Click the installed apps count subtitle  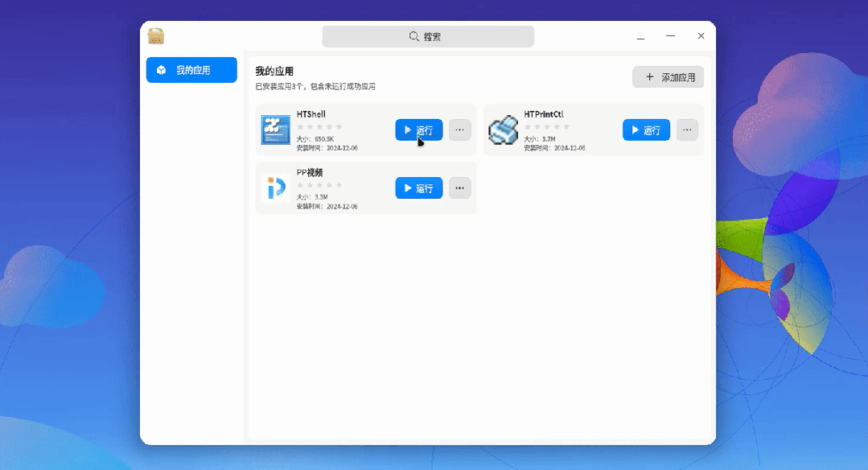(315, 86)
